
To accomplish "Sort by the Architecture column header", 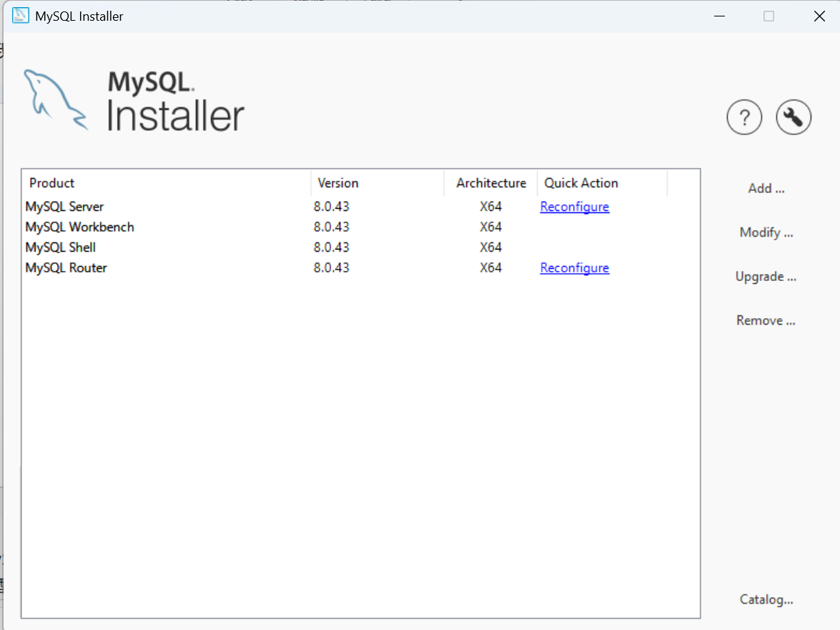I will pos(491,183).
